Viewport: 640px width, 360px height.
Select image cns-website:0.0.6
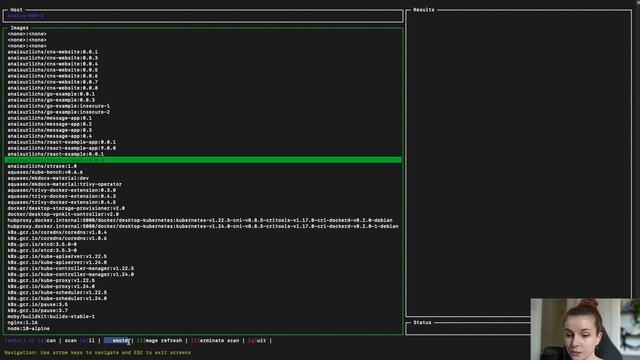point(53,76)
